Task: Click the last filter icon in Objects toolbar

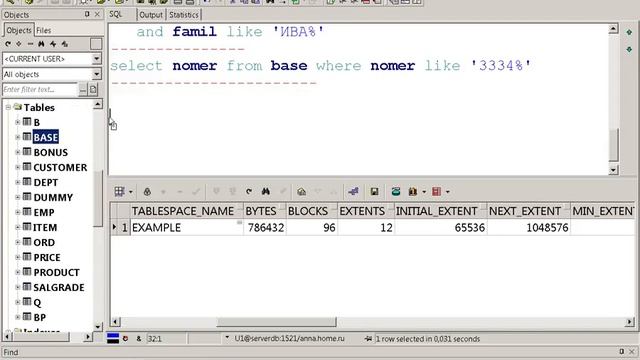Action: [64, 44]
